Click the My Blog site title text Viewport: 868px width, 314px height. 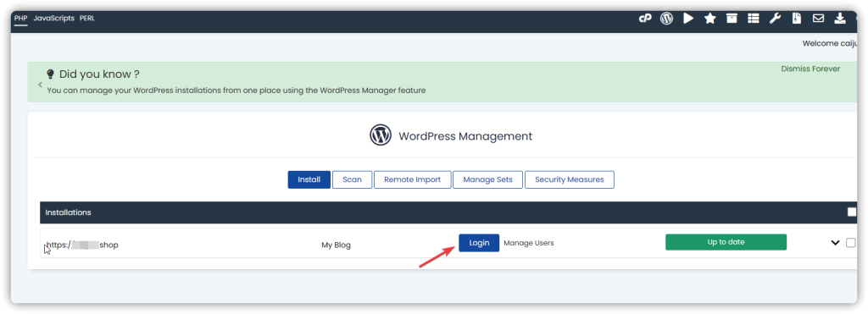336,245
